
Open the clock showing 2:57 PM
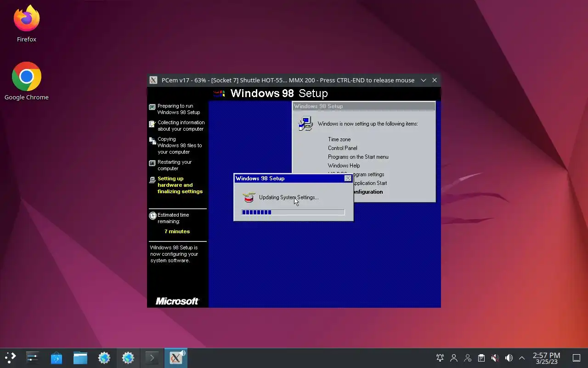click(546, 358)
